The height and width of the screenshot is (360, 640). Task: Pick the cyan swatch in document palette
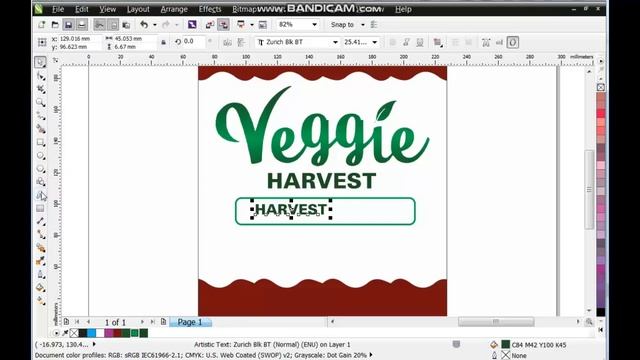point(91,333)
